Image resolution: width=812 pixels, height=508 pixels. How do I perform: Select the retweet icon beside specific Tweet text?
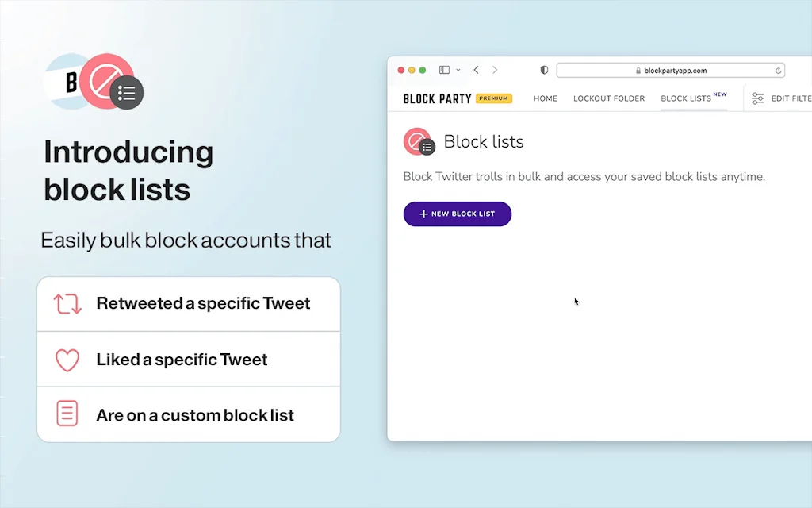tap(67, 303)
